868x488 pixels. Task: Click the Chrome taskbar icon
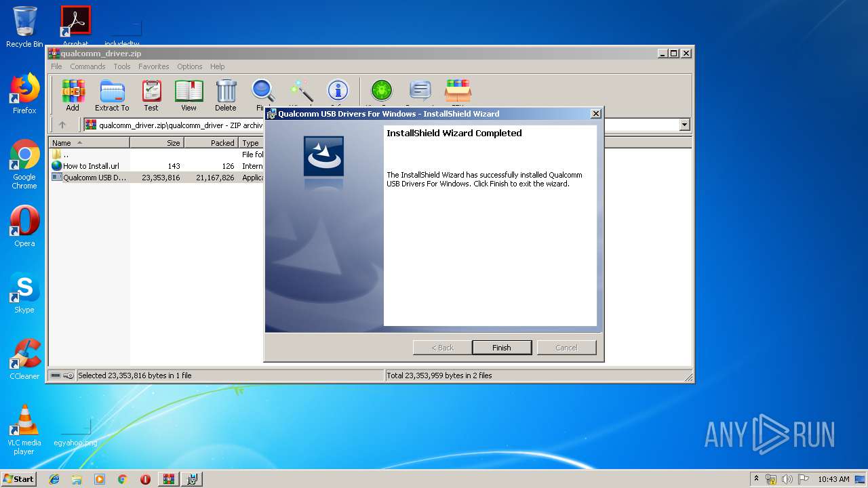[122, 479]
